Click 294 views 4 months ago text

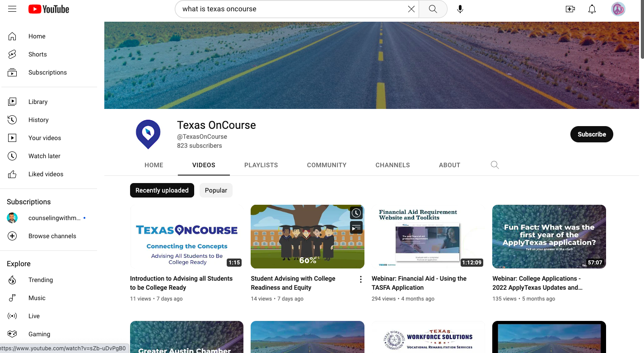point(403,299)
